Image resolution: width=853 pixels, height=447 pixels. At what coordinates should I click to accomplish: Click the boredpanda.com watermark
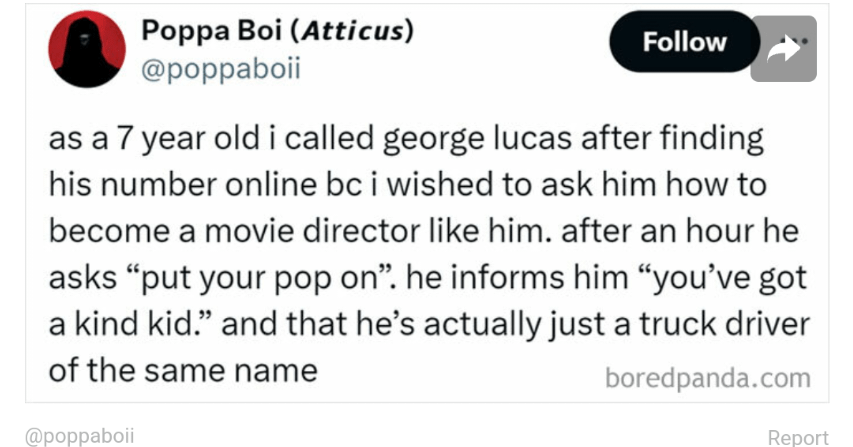(707, 378)
